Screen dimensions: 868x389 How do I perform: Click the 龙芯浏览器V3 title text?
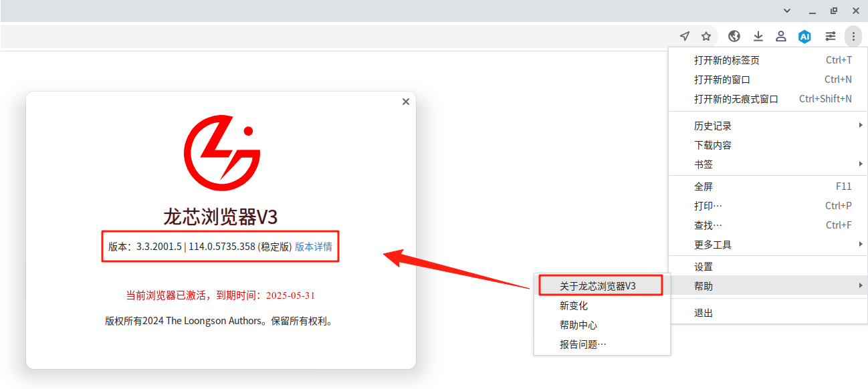(221, 217)
